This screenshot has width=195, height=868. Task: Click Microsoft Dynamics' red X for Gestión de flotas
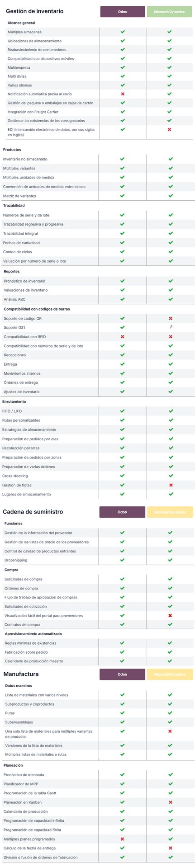(171, 485)
